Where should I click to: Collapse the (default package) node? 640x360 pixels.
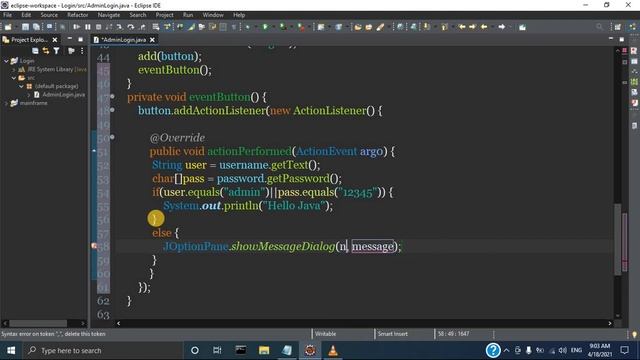tap(21, 86)
